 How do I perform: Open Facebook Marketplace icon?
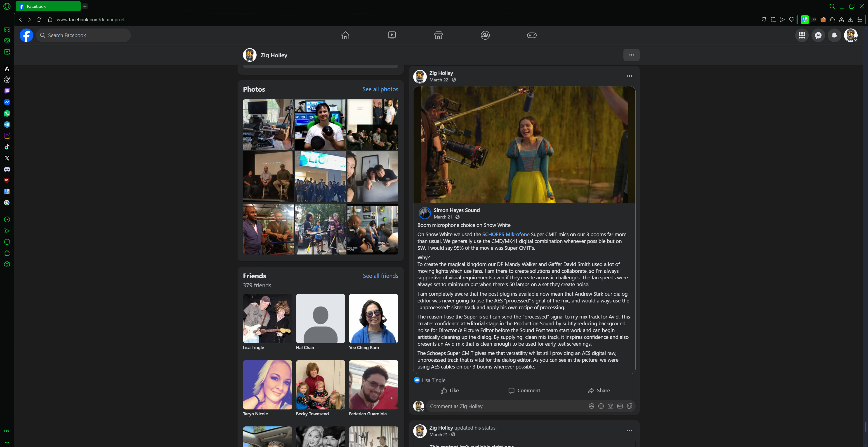click(x=438, y=35)
